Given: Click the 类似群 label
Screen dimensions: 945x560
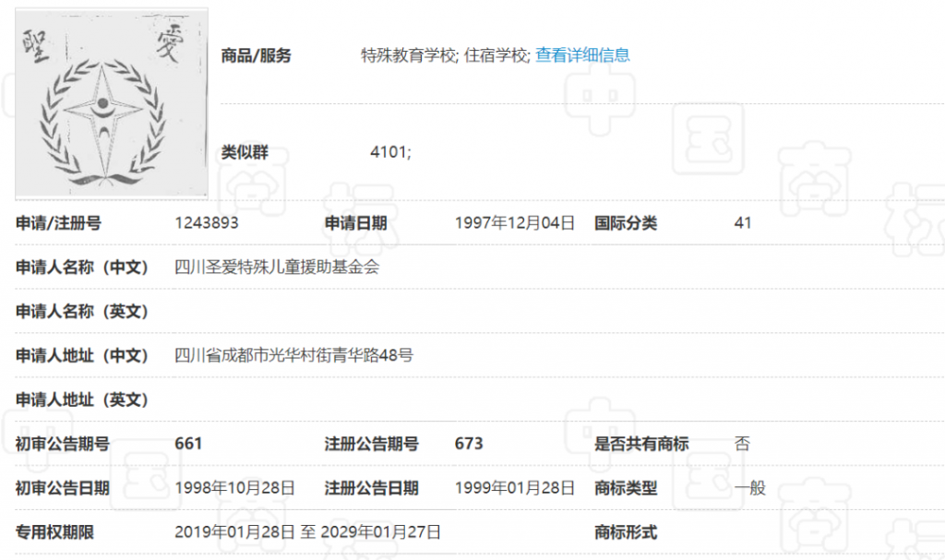Looking at the screenshot, I should (245, 152).
